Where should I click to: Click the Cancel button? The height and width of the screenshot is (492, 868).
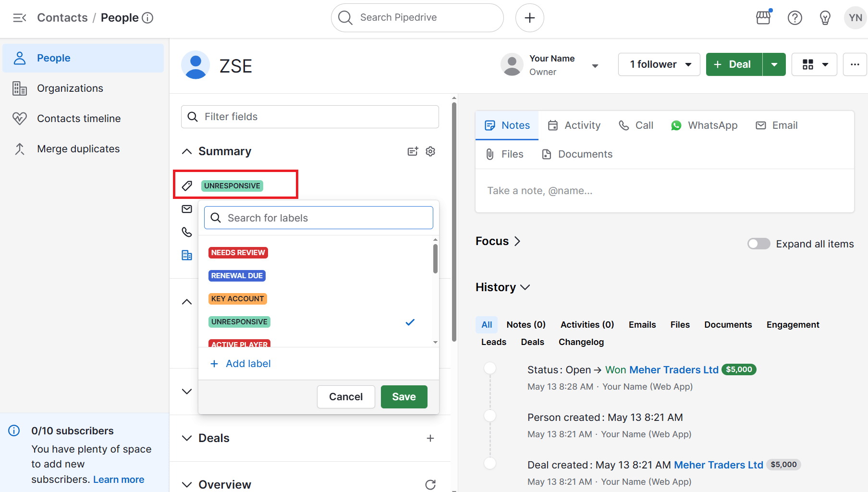346,397
